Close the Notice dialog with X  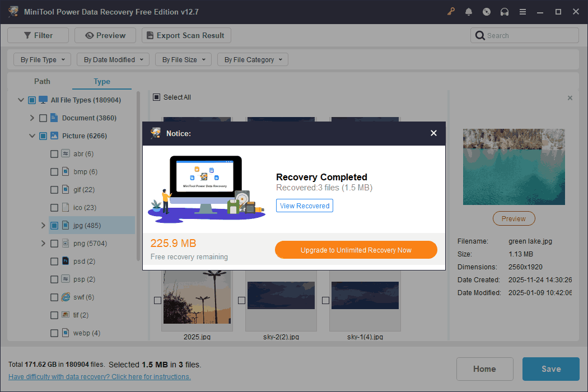click(433, 133)
